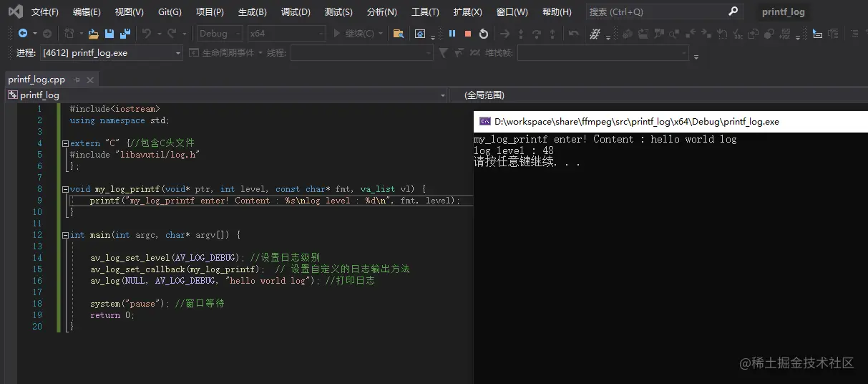Screen dimensions: 868x384
Task: Open the Window (窗口) menu
Action: pyautogui.click(x=512, y=11)
